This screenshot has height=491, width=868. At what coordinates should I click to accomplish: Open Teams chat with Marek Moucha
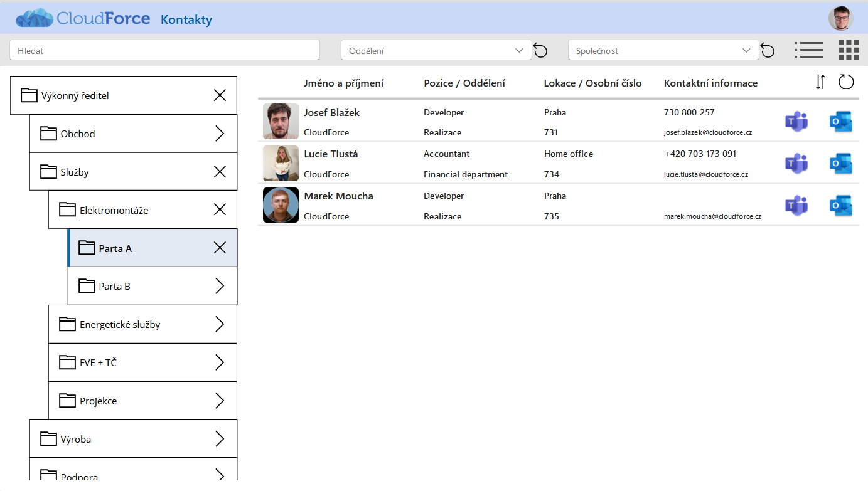(796, 206)
